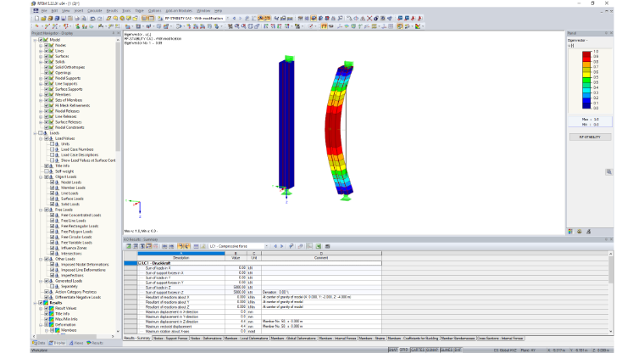Screen dimensions: 644x353
Task: Click the red 1.0 color in legend
Action: point(586,54)
